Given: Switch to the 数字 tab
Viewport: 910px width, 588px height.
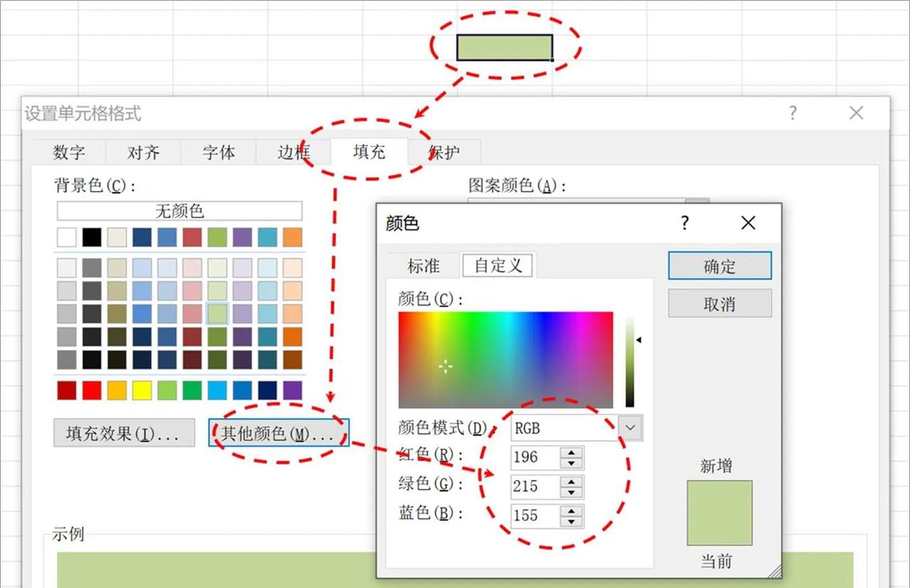Looking at the screenshot, I should [x=68, y=151].
